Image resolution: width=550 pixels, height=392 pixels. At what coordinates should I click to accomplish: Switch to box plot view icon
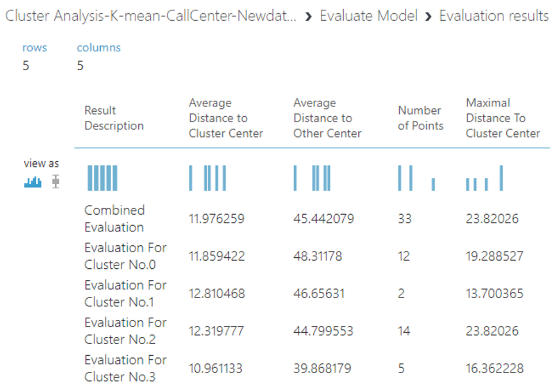(55, 182)
